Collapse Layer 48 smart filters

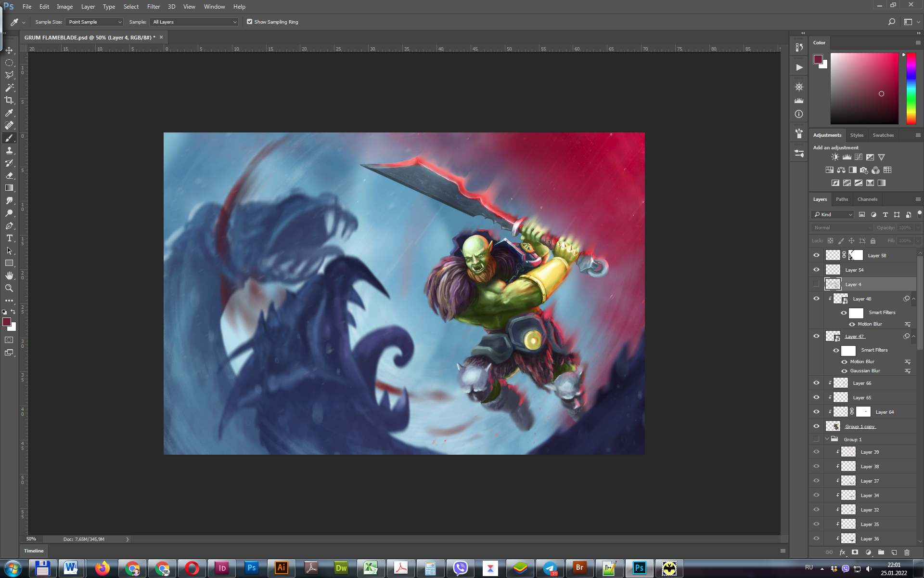[913, 299]
